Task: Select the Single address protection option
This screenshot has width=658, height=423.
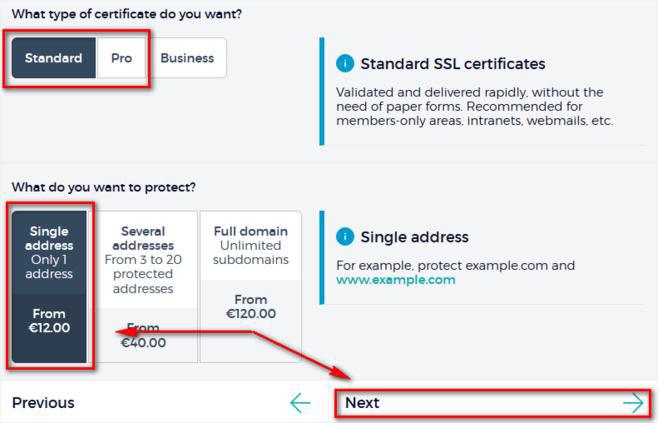Action: click(50, 254)
